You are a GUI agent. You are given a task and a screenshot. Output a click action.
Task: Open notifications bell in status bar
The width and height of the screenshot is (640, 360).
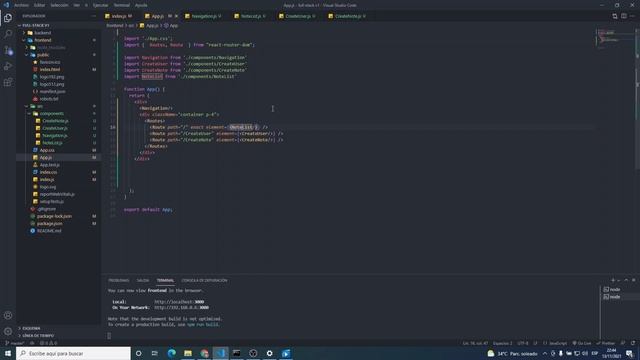pyautogui.click(x=633, y=343)
